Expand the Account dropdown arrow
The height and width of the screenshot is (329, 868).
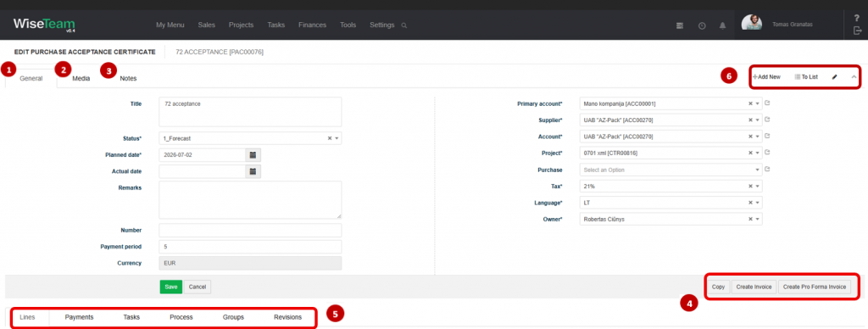757,137
